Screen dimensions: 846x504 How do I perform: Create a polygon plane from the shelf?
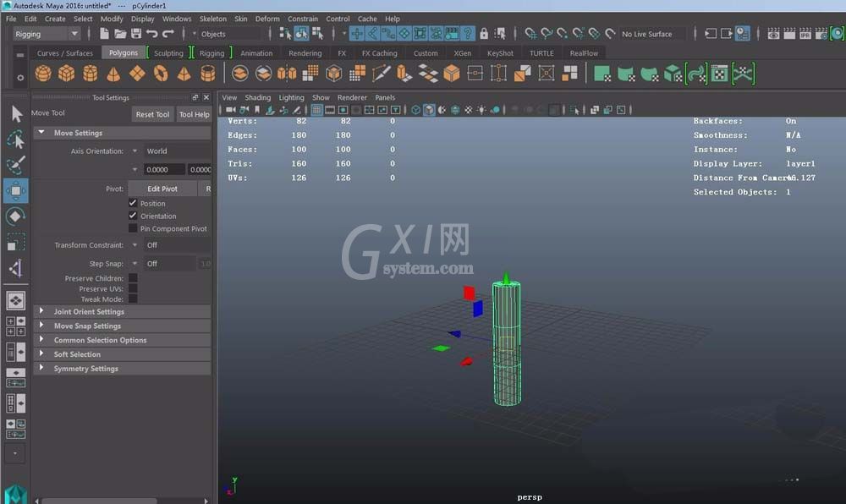pos(137,74)
